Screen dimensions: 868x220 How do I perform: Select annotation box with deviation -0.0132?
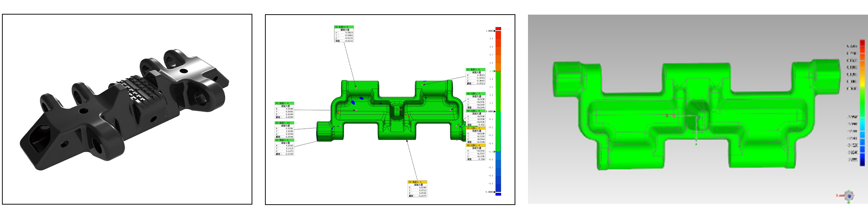[x=344, y=34]
